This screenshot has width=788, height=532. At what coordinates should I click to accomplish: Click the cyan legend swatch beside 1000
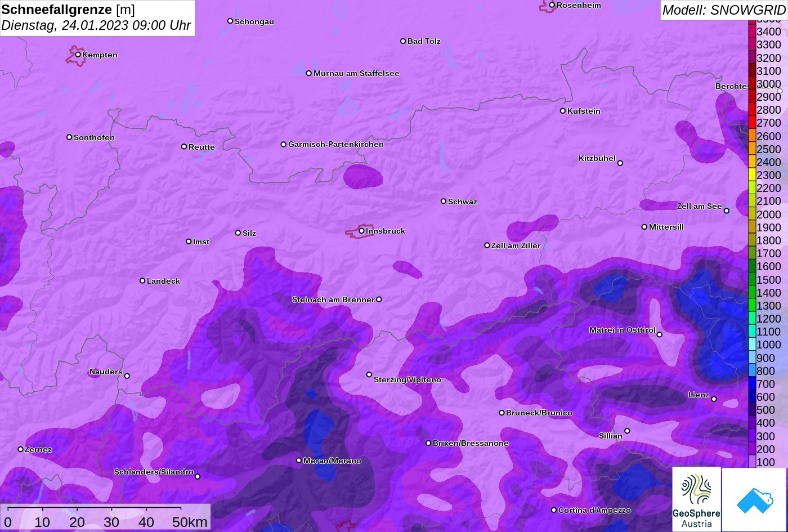752,345
